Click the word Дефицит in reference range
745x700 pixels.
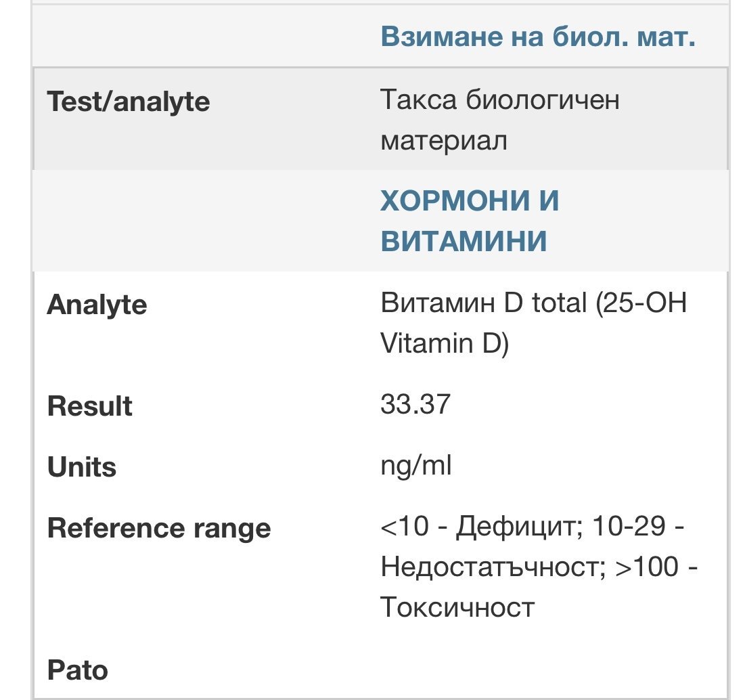[x=514, y=527]
